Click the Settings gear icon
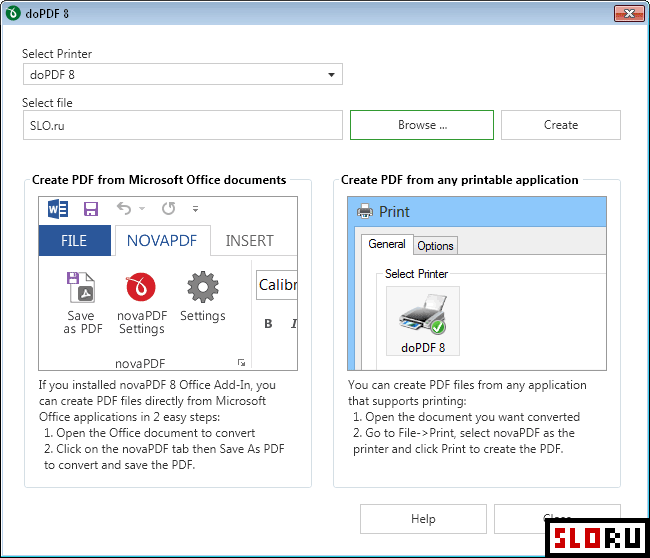Viewport: 650px width, 558px height. (203, 287)
